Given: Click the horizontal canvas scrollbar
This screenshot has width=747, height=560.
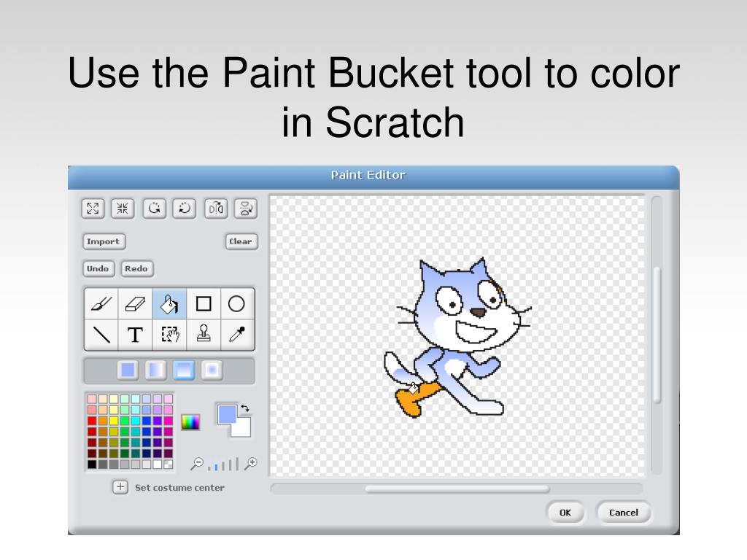Looking at the screenshot, I should [x=457, y=489].
